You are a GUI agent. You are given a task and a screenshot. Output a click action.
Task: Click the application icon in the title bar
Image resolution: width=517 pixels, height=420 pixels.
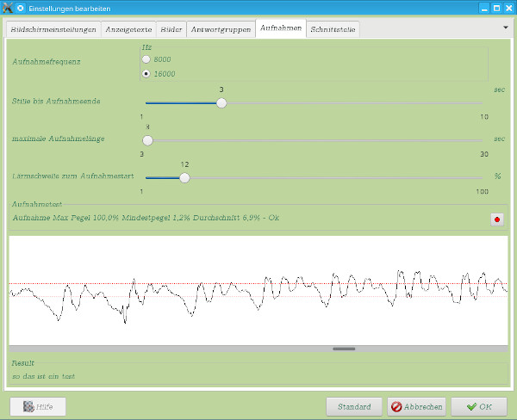(8, 8)
